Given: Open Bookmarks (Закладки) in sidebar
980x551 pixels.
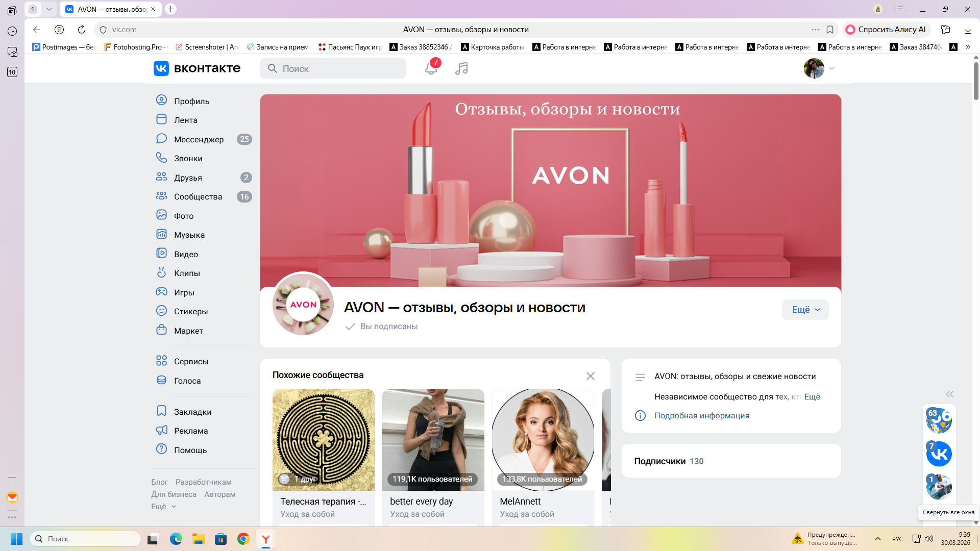Looking at the screenshot, I should [x=192, y=412].
